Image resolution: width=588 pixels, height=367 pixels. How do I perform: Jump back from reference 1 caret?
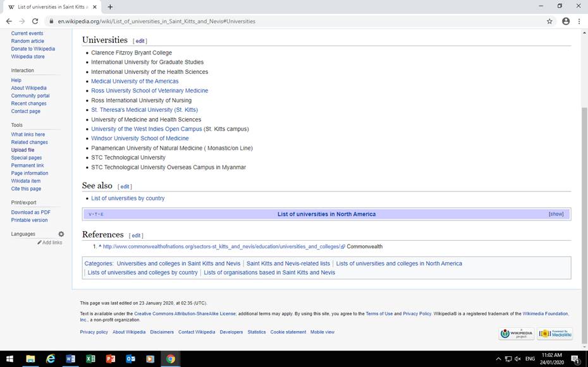pyautogui.click(x=100, y=246)
